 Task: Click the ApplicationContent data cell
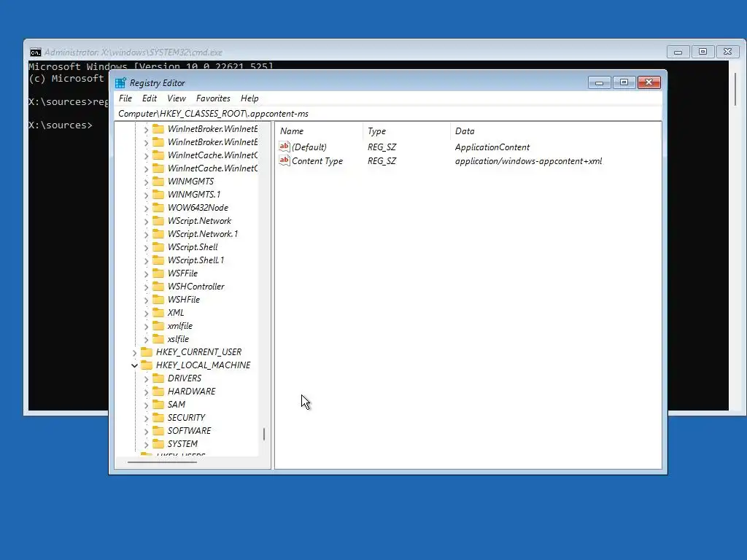click(492, 147)
